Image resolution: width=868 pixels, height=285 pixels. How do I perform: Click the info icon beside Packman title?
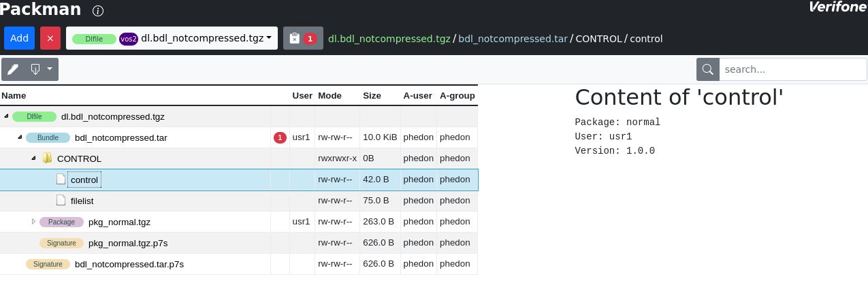pyautogui.click(x=98, y=11)
